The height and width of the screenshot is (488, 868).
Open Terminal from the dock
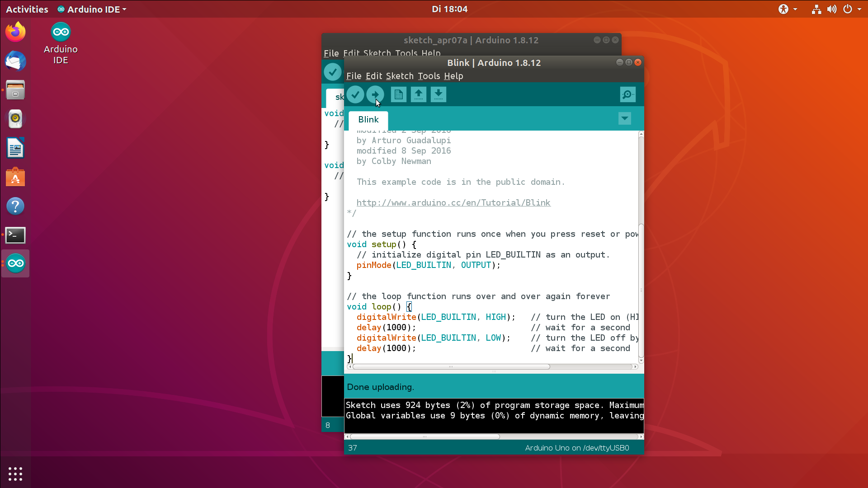tap(15, 235)
